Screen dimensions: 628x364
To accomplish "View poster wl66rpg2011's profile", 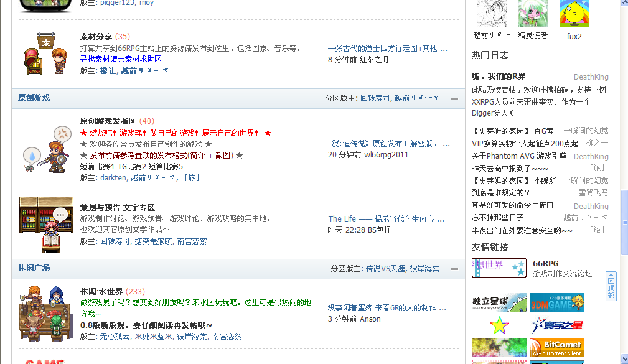I will tap(387, 154).
